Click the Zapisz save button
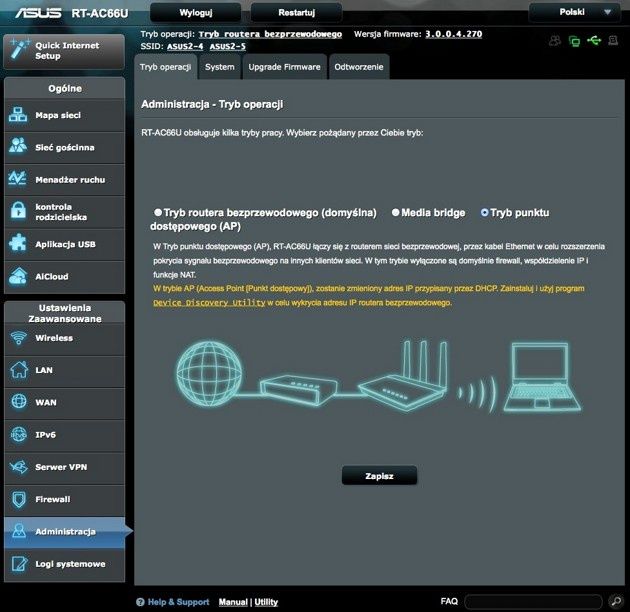630x612 pixels. click(x=379, y=476)
